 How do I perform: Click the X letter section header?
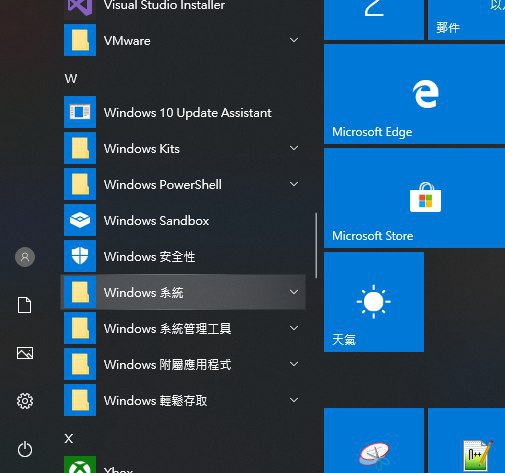pos(69,439)
